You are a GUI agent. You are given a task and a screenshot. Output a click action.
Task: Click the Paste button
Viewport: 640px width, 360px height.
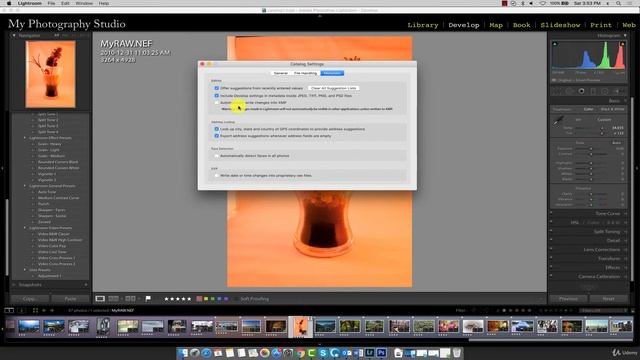[x=70, y=299]
